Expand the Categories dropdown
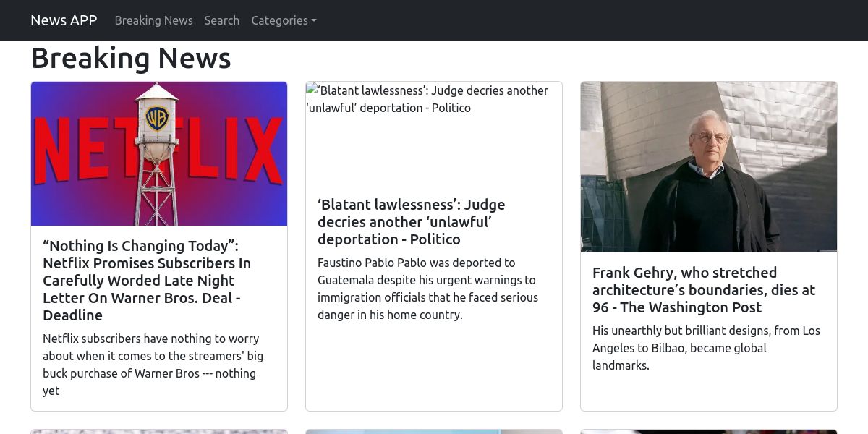 [x=284, y=20]
